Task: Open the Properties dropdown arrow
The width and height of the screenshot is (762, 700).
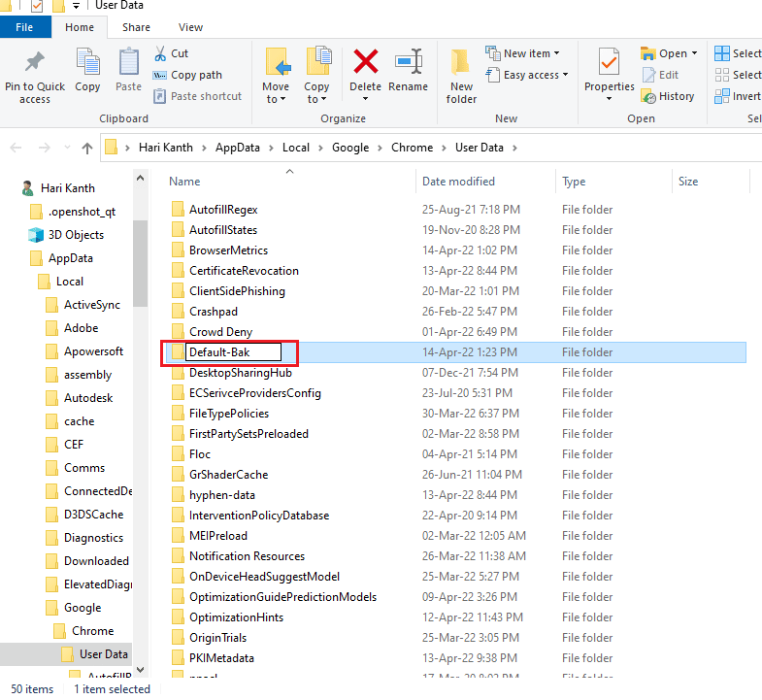Action: pyautogui.click(x=609, y=99)
